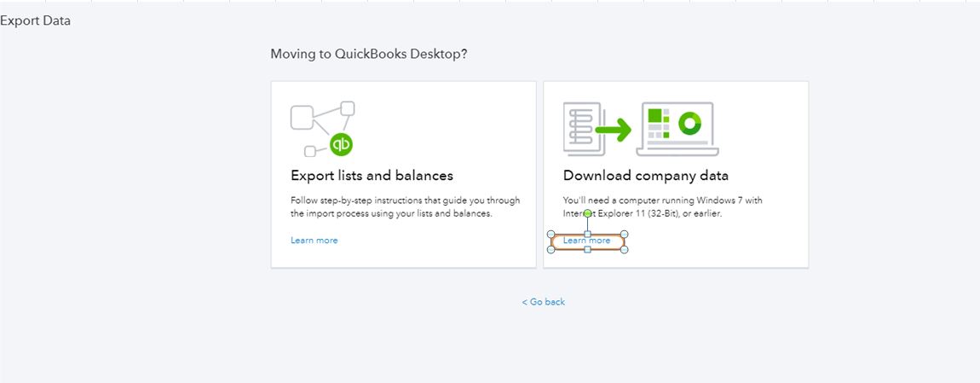The height and width of the screenshot is (383, 980).
Task: Click the Export Data page title
Action: 35,20
